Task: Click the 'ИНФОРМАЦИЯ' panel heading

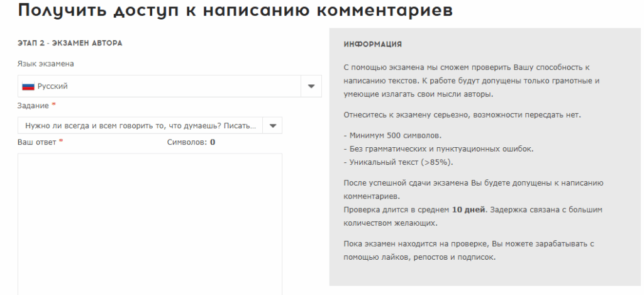Action: click(x=372, y=45)
